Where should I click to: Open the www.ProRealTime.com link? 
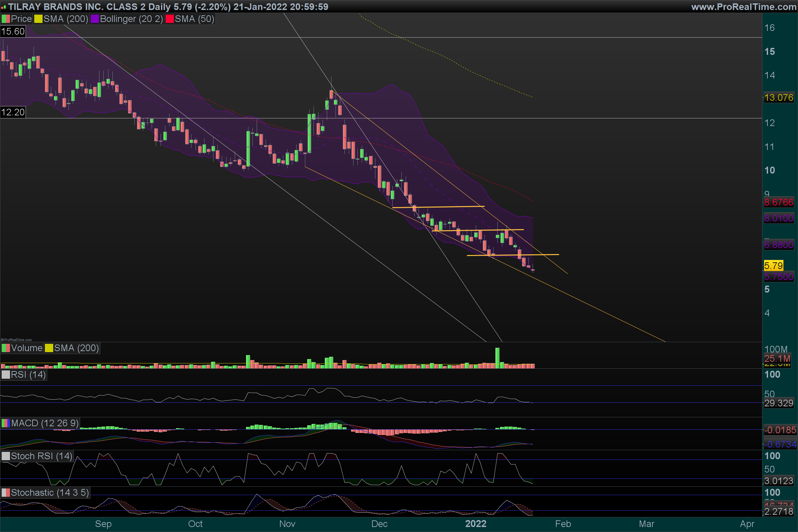coord(743,6)
